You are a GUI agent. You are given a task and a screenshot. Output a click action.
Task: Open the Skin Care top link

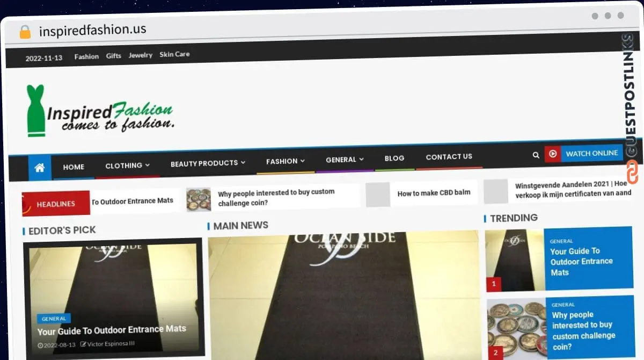pos(174,54)
